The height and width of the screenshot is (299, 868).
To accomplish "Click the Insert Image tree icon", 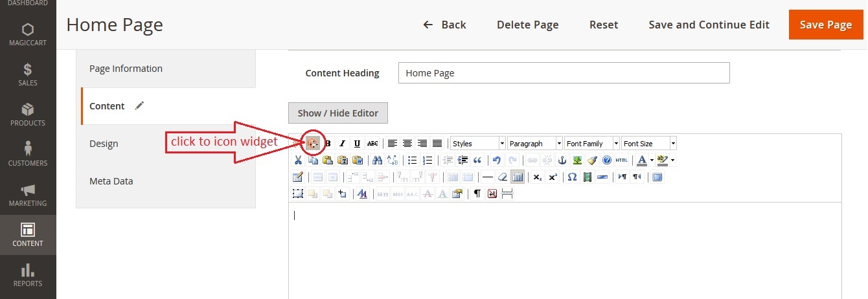I will tap(577, 161).
